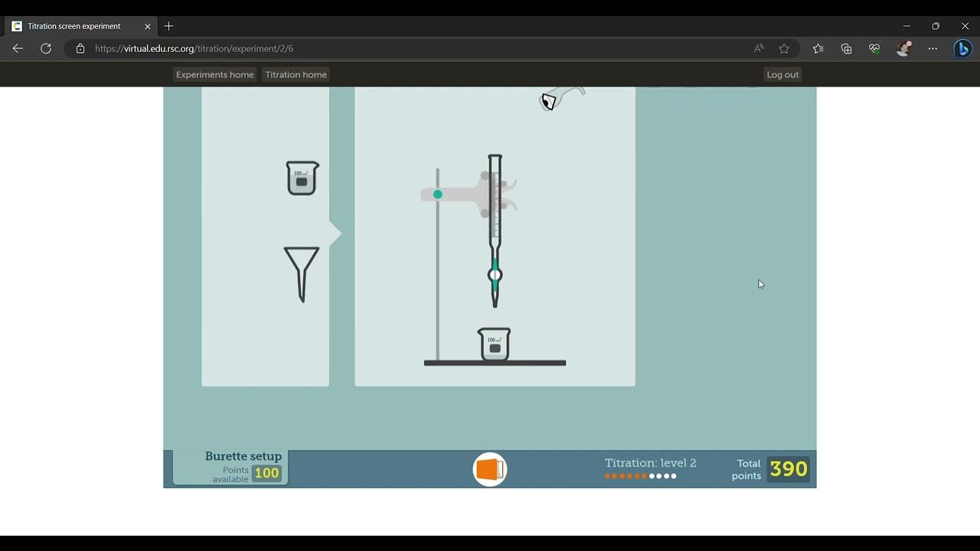Open the browser profile avatar
Screen dimensions: 980x551
pyautogui.click(x=903, y=48)
